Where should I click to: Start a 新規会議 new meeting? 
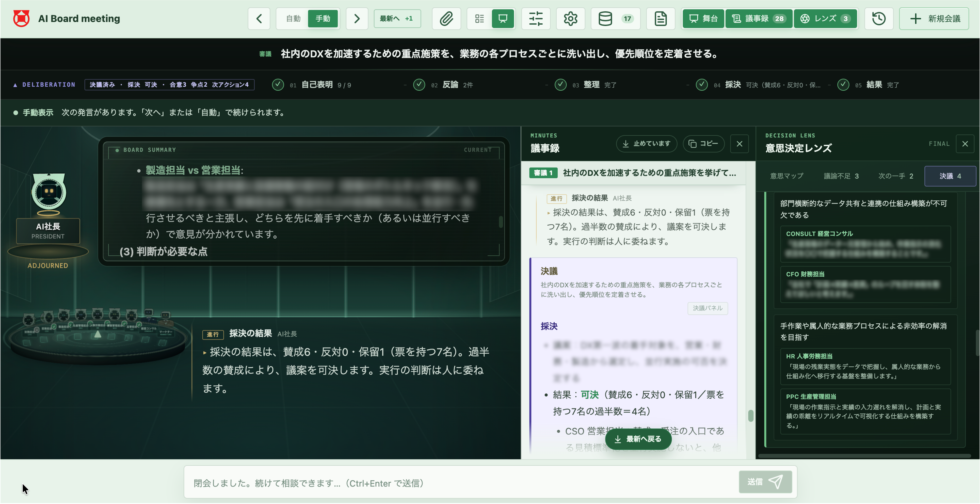(x=934, y=18)
